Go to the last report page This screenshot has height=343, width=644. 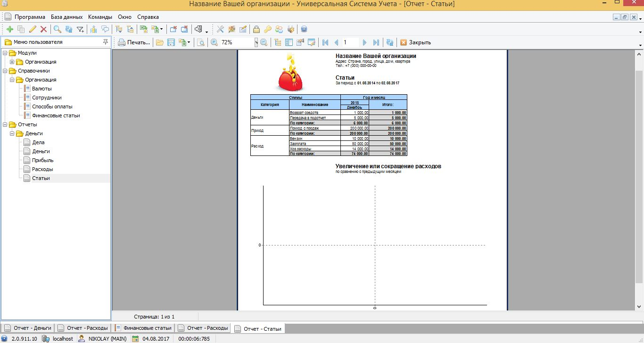[x=376, y=42]
